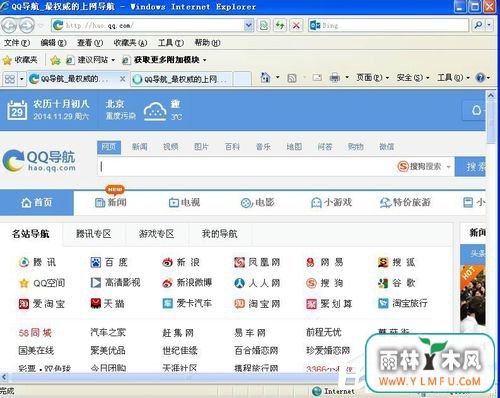Screen dimensions: 500x398
Task: Click the vertical scrollbar up arrow
Action: [x=491, y=96]
